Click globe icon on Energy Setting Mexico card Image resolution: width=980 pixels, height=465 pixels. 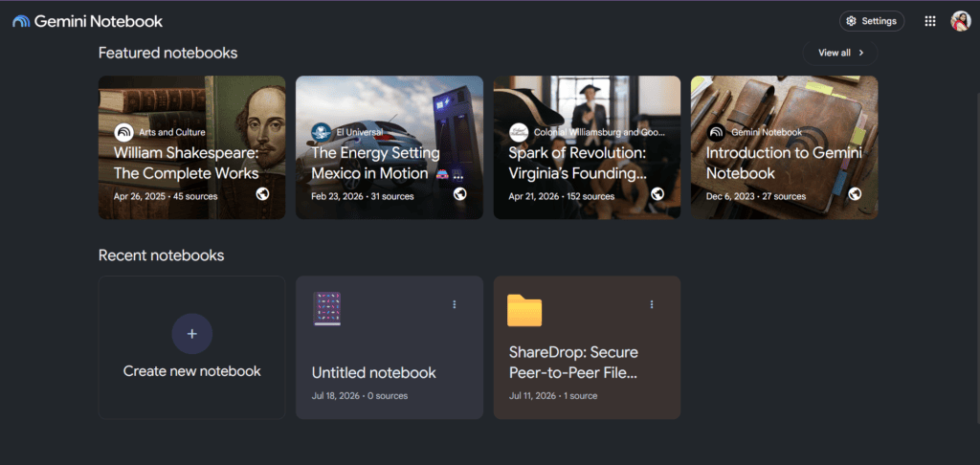tap(460, 194)
